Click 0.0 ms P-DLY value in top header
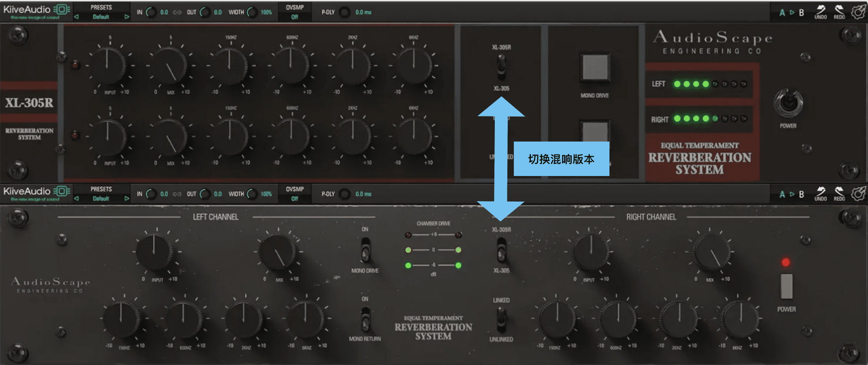Screen dimensions: 868x365 363,12
